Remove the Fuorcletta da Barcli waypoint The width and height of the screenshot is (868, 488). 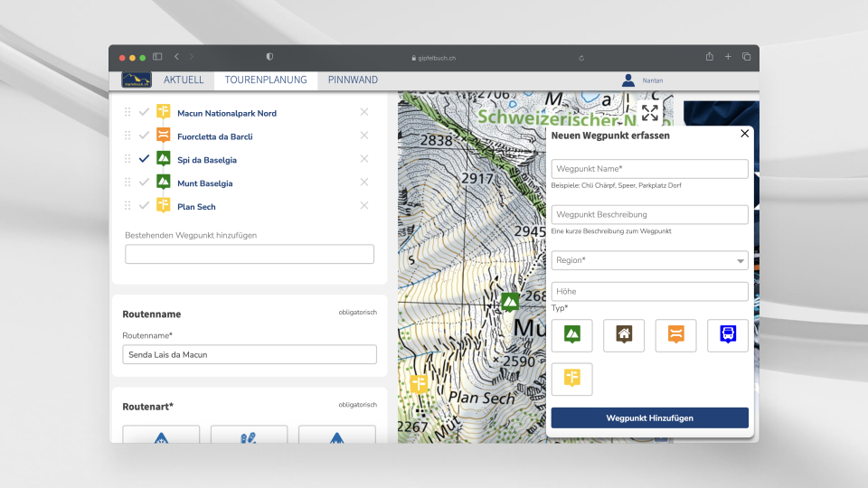(364, 136)
